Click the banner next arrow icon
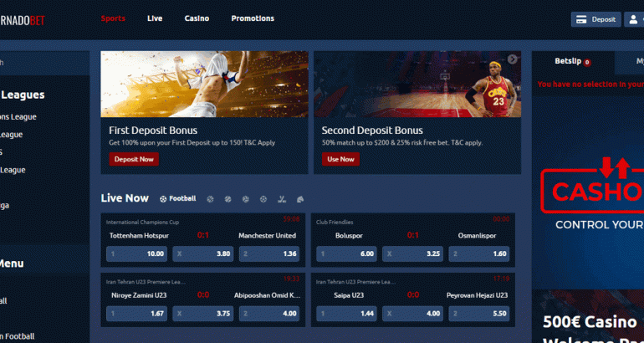The width and height of the screenshot is (644, 343). (512, 59)
